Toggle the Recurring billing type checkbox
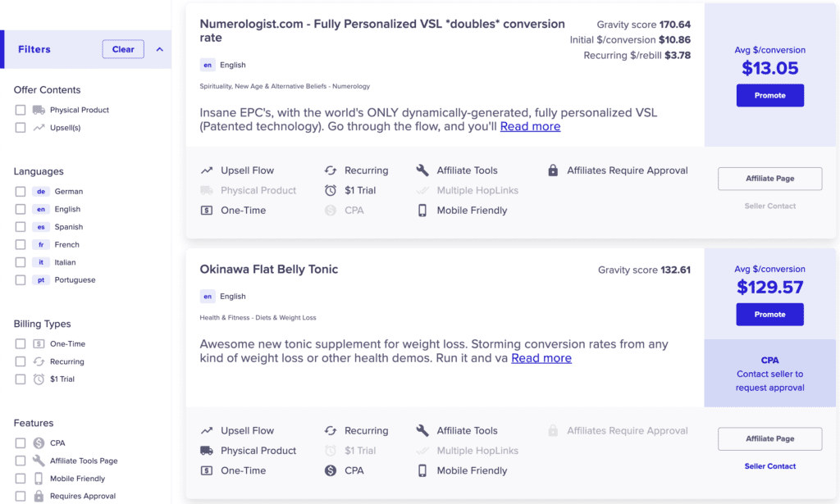840x504 pixels. 21,361
